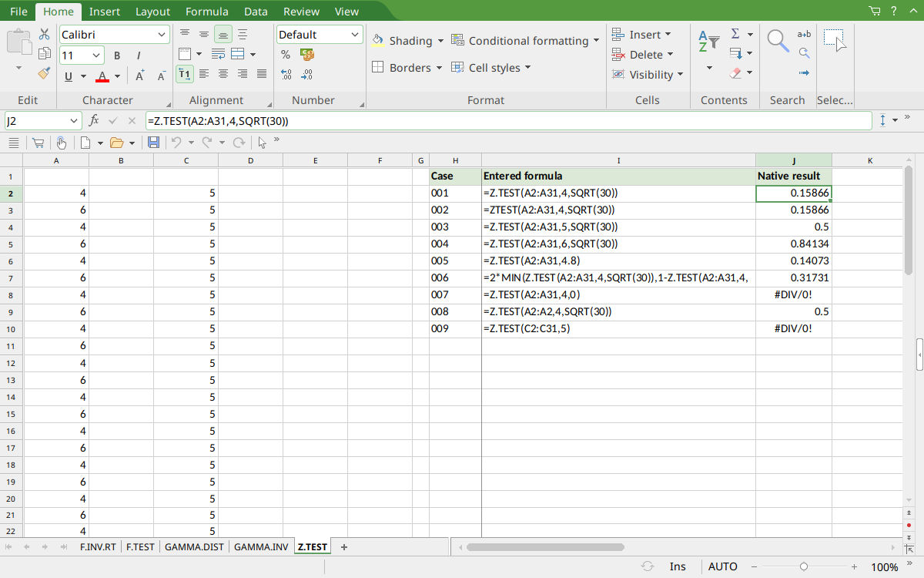This screenshot has height=578, width=924.
Task: Apply the Percent number format
Action: coord(286,55)
